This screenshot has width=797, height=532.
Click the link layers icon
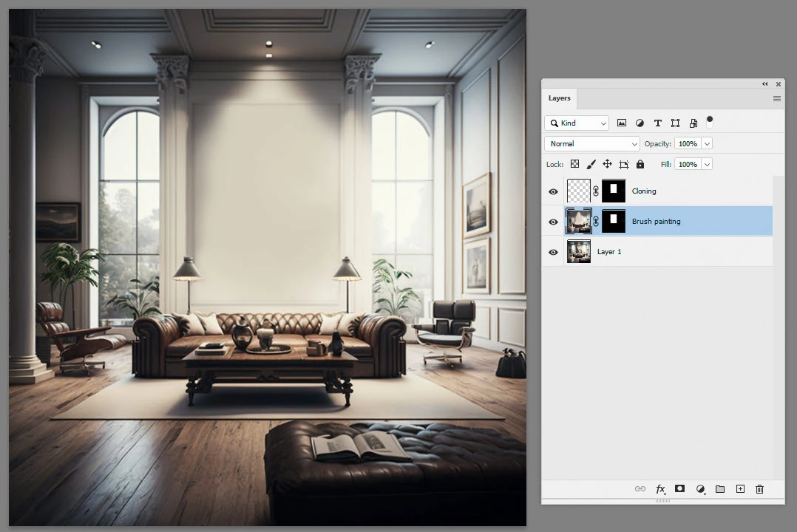tap(640, 489)
